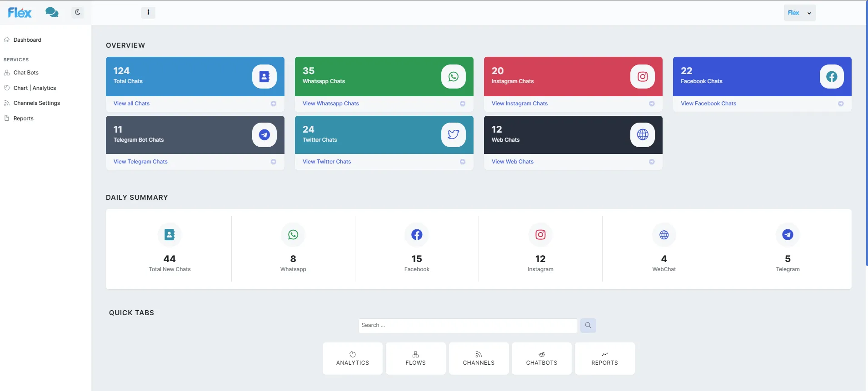Click the Telegram icon on the Telegram Bot Chats card
Viewport: 868px width, 391px height.
pyautogui.click(x=264, y=135)
